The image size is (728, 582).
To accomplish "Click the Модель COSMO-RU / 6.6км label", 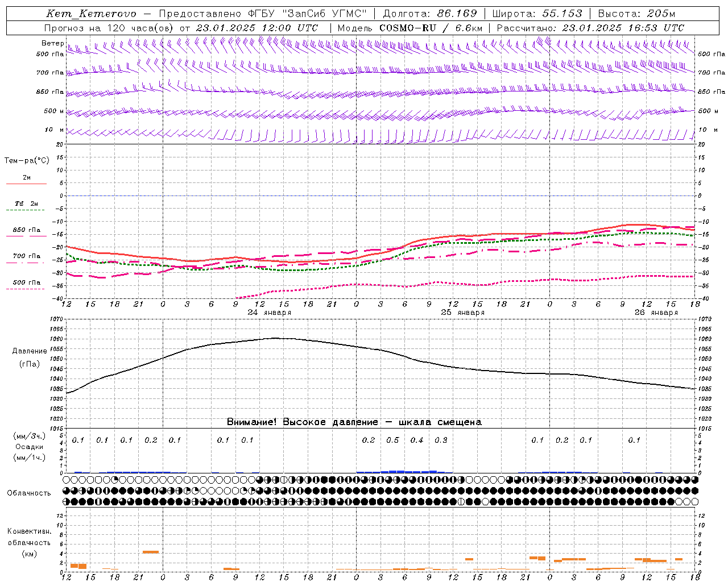I will pyautogui.click(x=409, y=28).
